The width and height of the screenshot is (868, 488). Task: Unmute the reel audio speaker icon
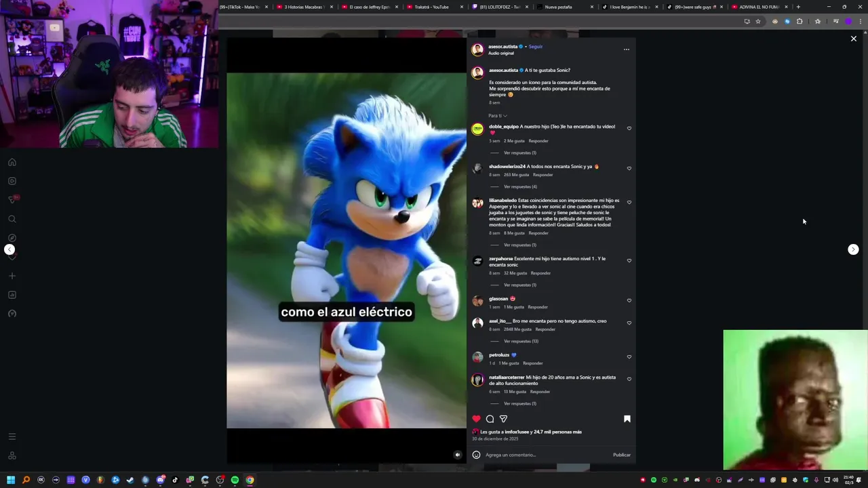click(457, 455)
